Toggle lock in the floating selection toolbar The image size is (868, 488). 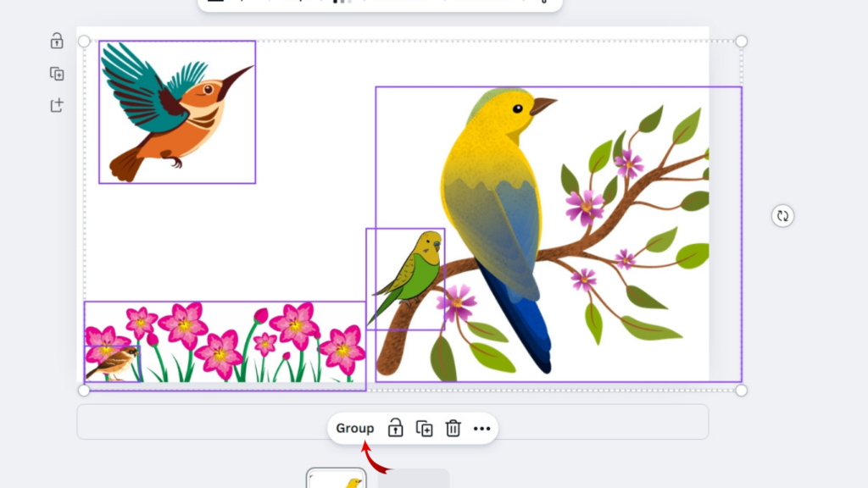[x=395, y=429]
